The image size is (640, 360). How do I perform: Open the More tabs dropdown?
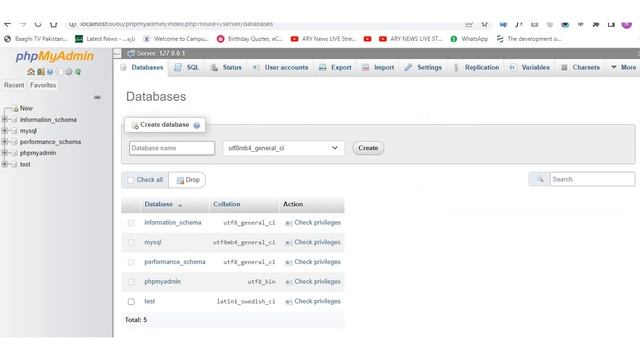(623, 67)
